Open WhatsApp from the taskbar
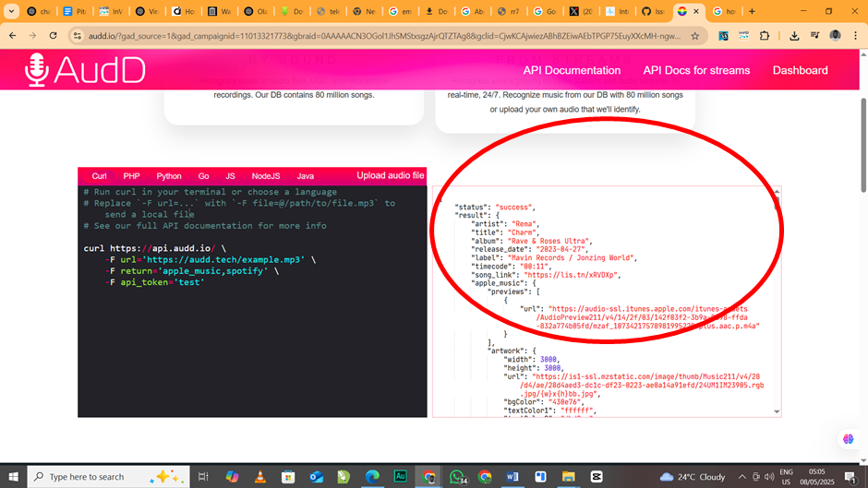Viewport: 868px width, 488px height. [x=457, y=476]
